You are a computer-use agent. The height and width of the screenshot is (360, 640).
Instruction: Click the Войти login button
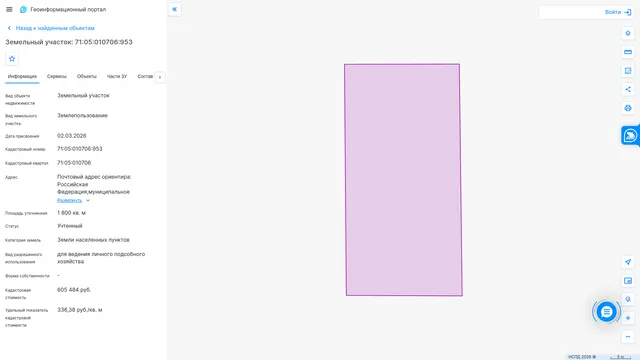(613, 12)
